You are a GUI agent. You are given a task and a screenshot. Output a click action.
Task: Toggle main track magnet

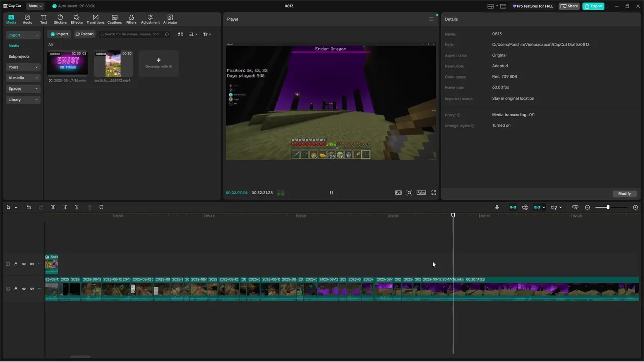(x=513, y=207)
